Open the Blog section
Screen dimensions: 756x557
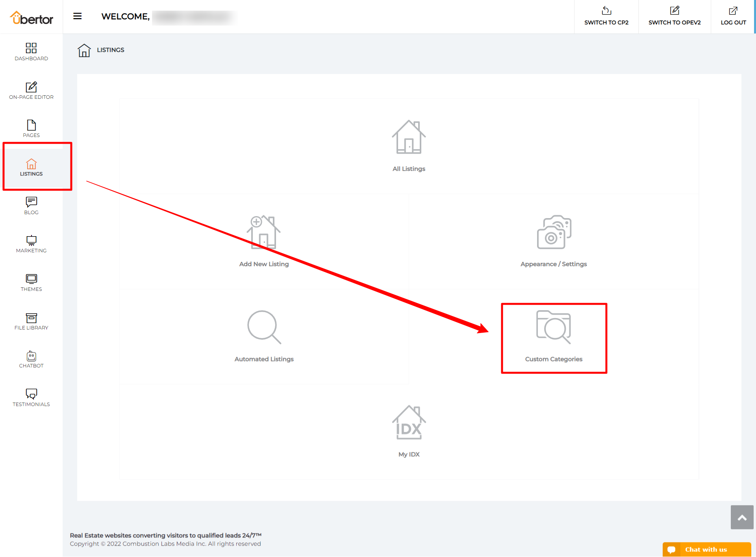click(x=31, y=205)
